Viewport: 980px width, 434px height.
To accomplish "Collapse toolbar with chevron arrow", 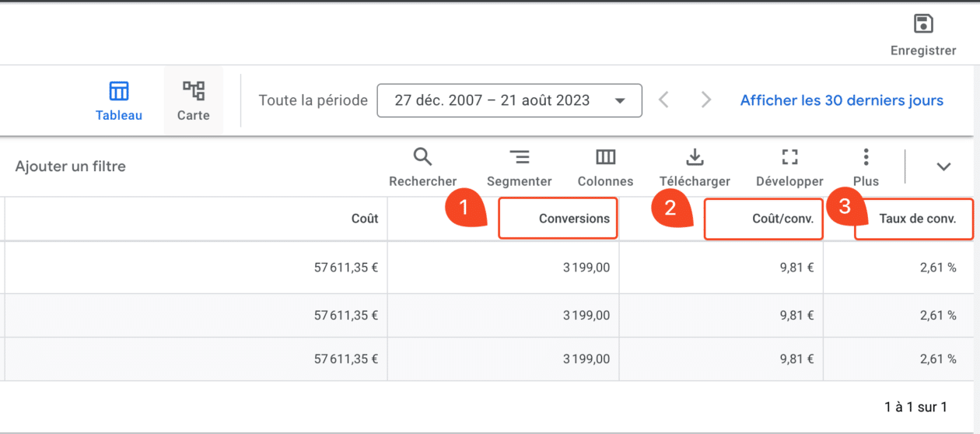I will point(943,166).
